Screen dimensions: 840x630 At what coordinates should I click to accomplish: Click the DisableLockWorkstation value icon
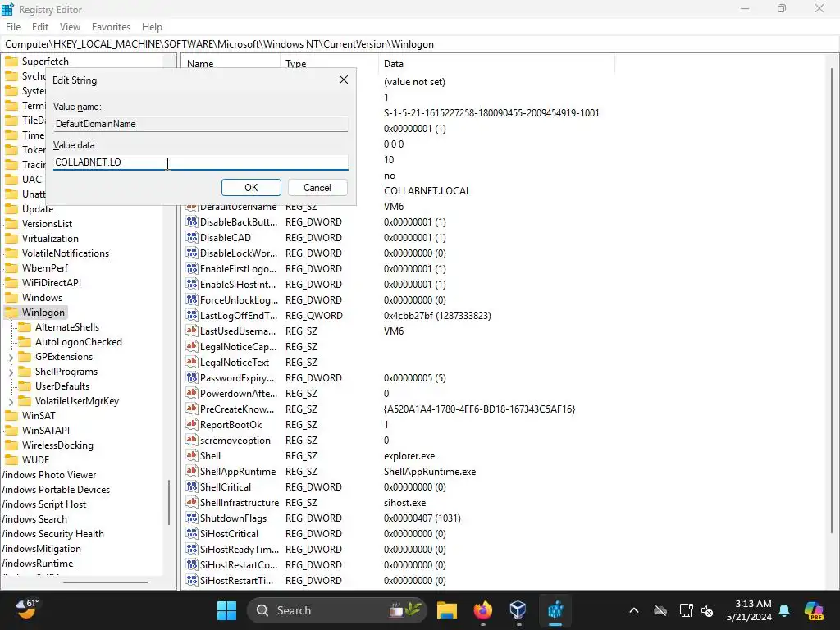coord(192,253)
